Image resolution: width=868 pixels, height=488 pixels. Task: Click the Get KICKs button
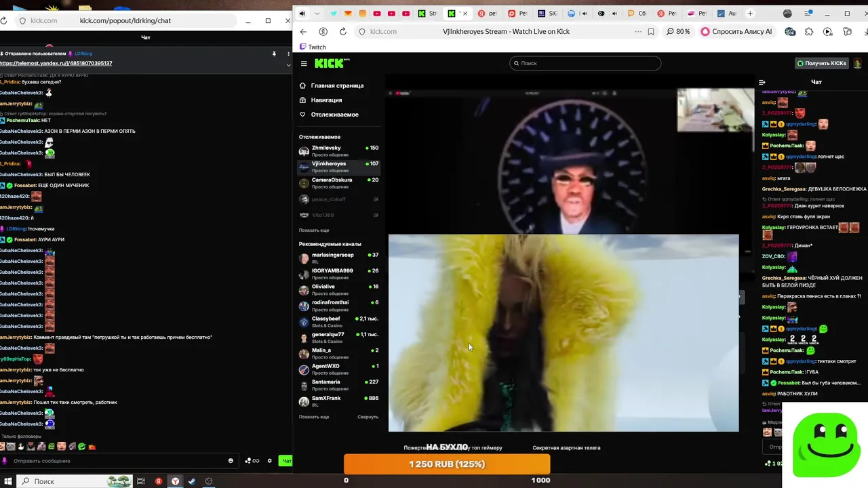[x=822, y=63]
